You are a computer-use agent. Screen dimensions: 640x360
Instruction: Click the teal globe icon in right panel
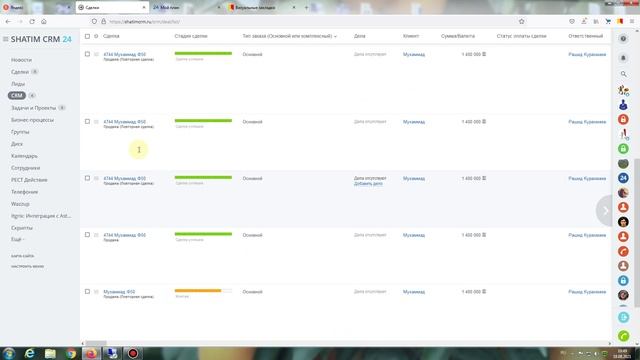pyautogui.click(x=623, y=317)
